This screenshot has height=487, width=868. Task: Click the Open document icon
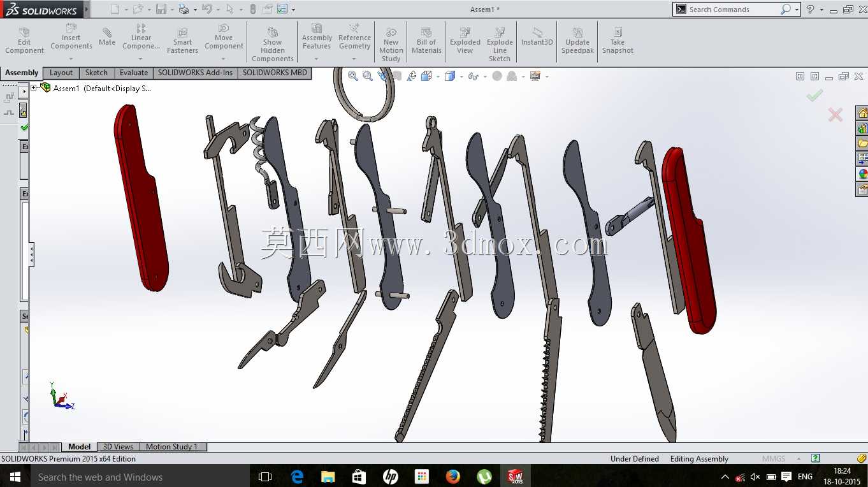[x=138, y=9]
